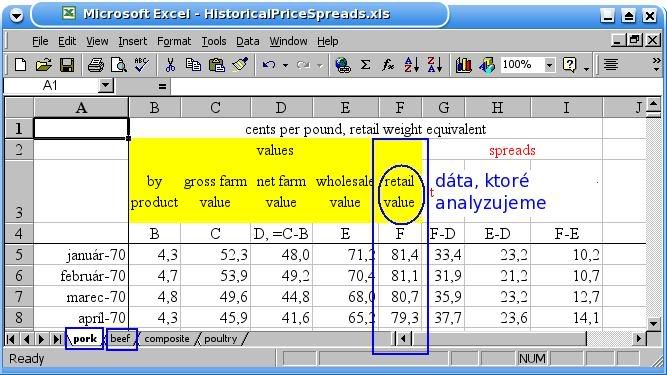Click the AutoSum sigma icon
Screen dimensions: 667x375
365,65
